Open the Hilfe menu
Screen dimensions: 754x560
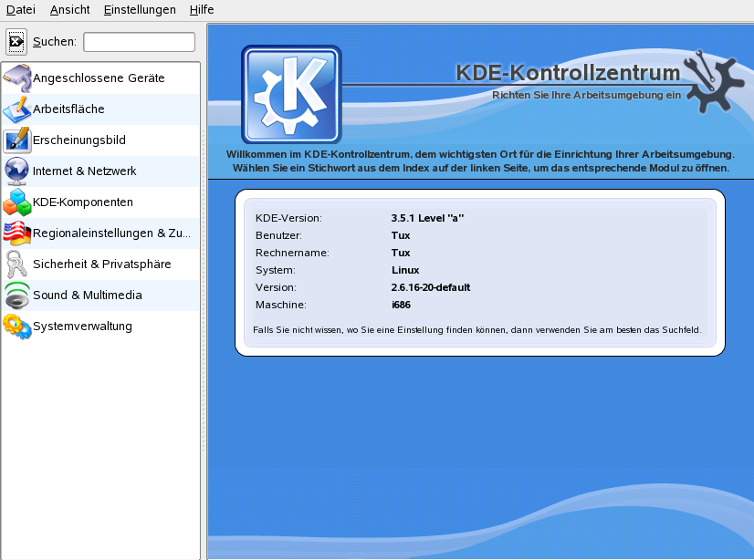[x=202, y=10]
